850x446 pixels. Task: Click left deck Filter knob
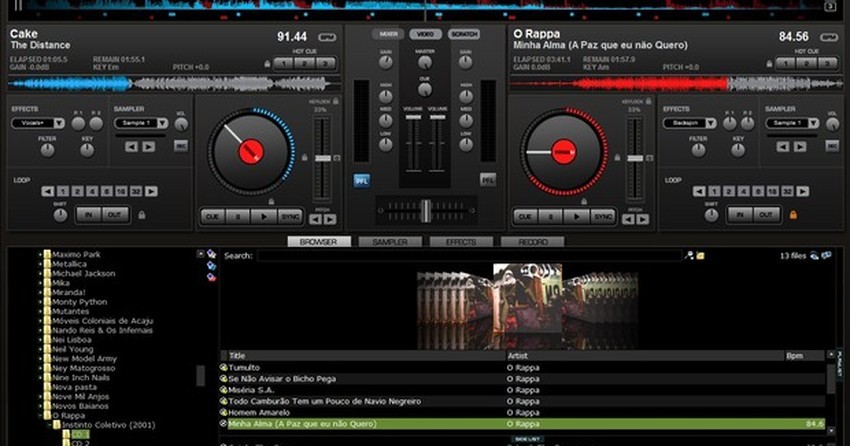47,150
